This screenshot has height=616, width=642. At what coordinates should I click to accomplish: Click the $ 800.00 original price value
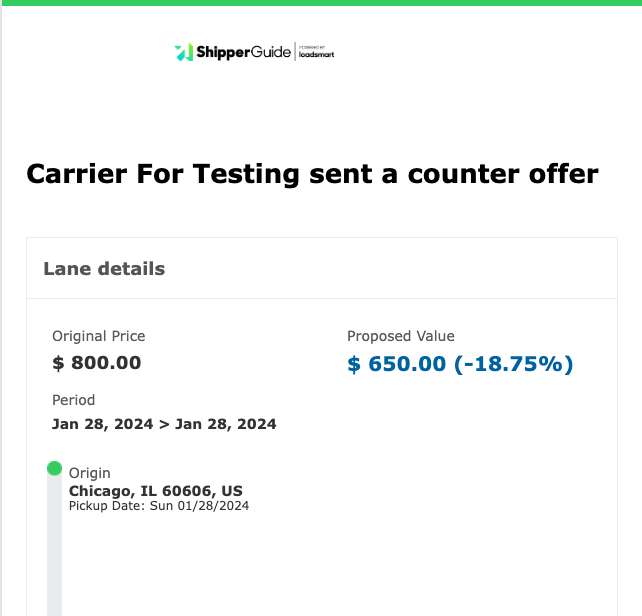97,363
